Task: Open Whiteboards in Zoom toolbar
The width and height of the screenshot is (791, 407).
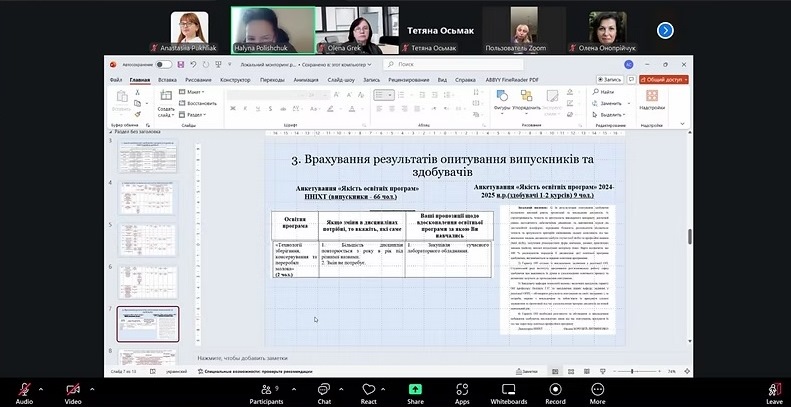Action: click(x=510, y=388)
